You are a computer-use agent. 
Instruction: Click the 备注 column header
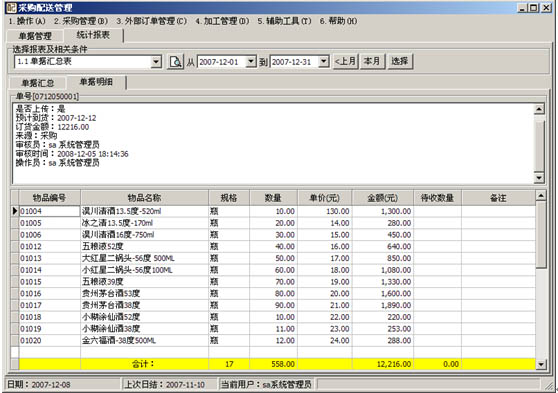tap(498, 198)
